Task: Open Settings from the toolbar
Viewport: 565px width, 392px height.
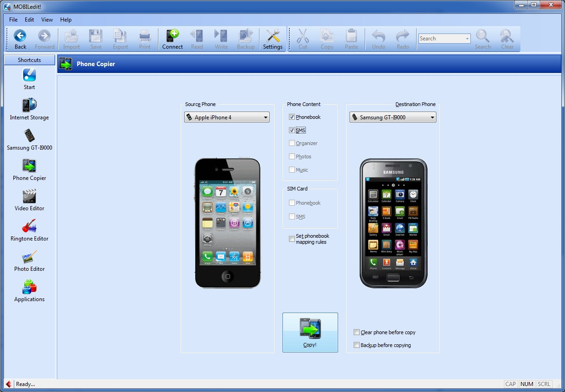Action: click(x=273, y=39)
